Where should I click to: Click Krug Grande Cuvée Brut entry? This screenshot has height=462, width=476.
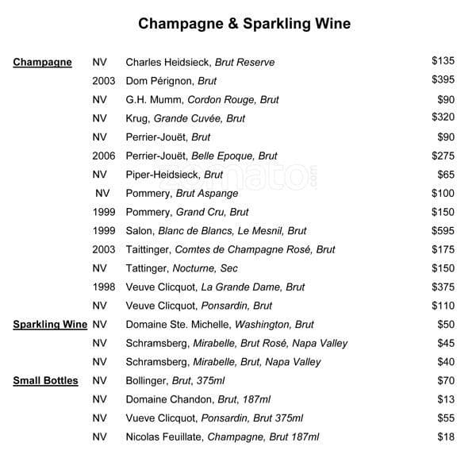[x=185, y=118]
